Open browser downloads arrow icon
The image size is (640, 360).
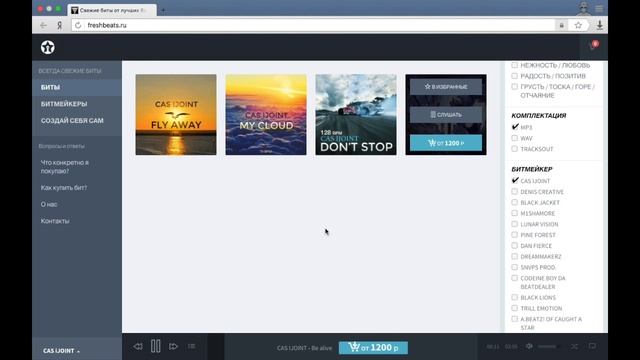point(600,25)
